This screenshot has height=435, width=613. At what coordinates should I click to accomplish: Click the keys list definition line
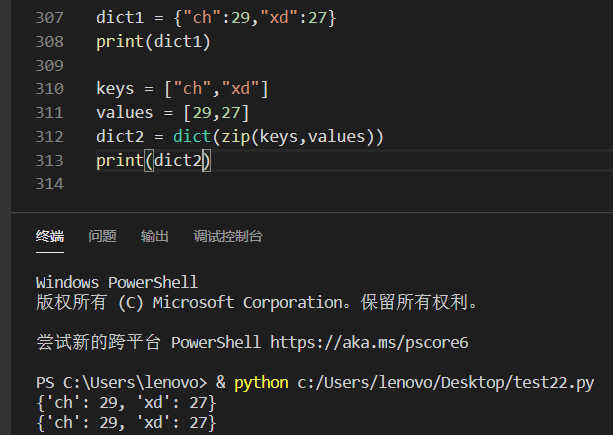point(182,89)
